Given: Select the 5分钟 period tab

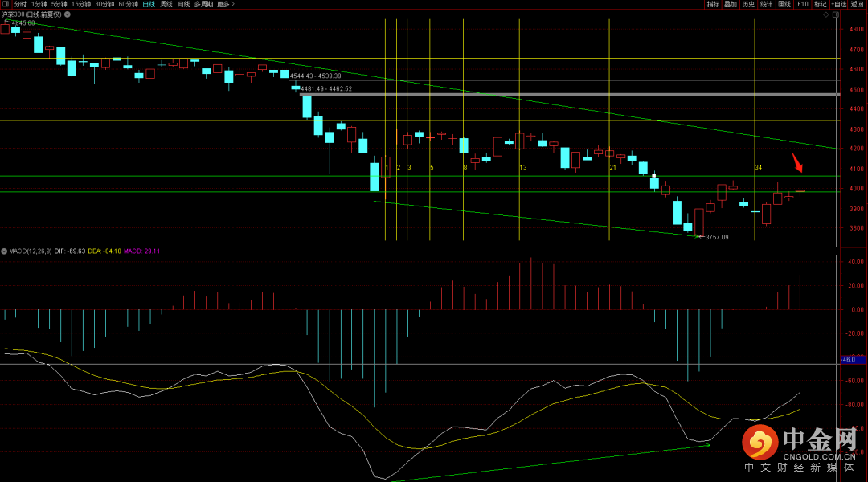Looking at the screenshot, I should coord(59,4).
